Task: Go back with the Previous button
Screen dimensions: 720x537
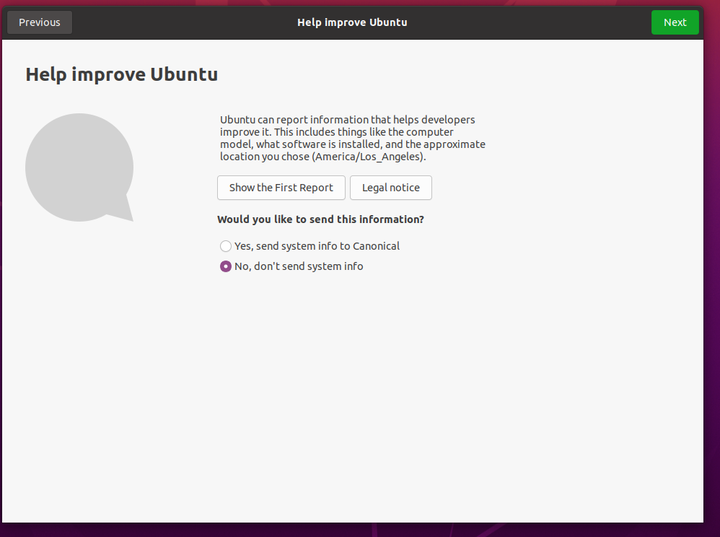Action: [x=39, y=23]
